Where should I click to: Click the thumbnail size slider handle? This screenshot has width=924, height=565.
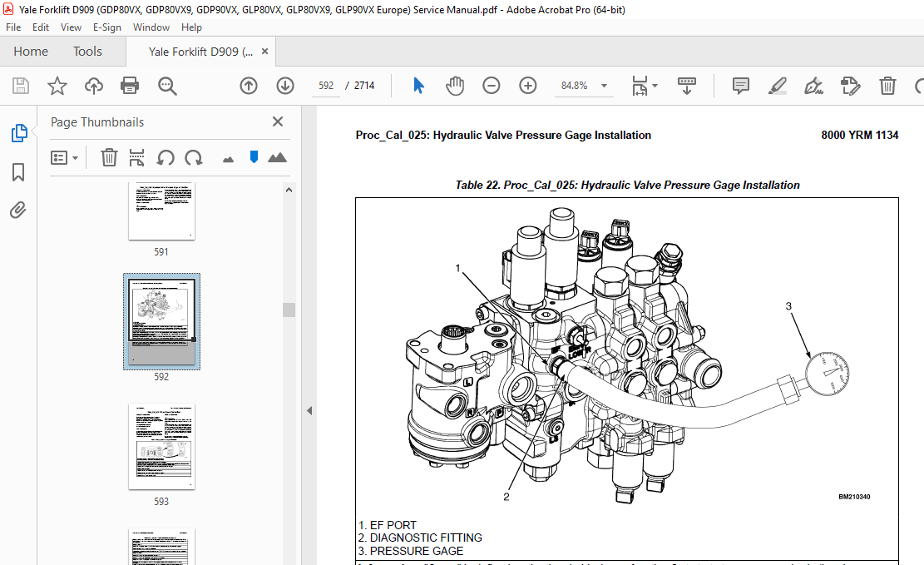tap(254, 157)
